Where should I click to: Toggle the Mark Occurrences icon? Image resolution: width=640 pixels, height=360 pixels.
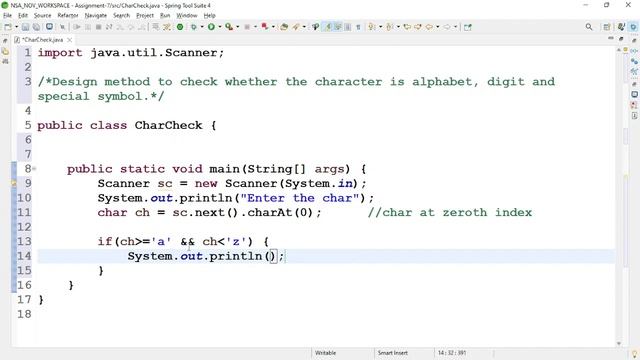click(x=327, y=27)
